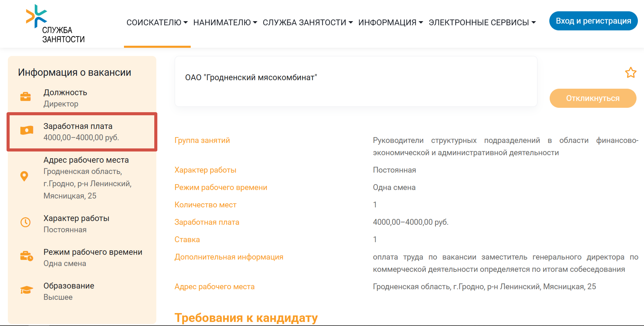Click the Вход и регистрация button
644x326 pixels.
[x=593, y=20]
